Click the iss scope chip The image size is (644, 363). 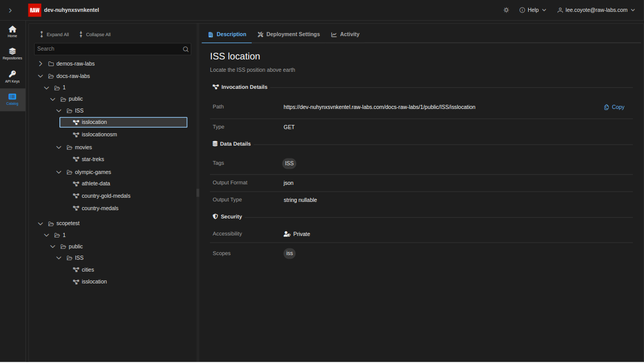[x=289, y=254]
